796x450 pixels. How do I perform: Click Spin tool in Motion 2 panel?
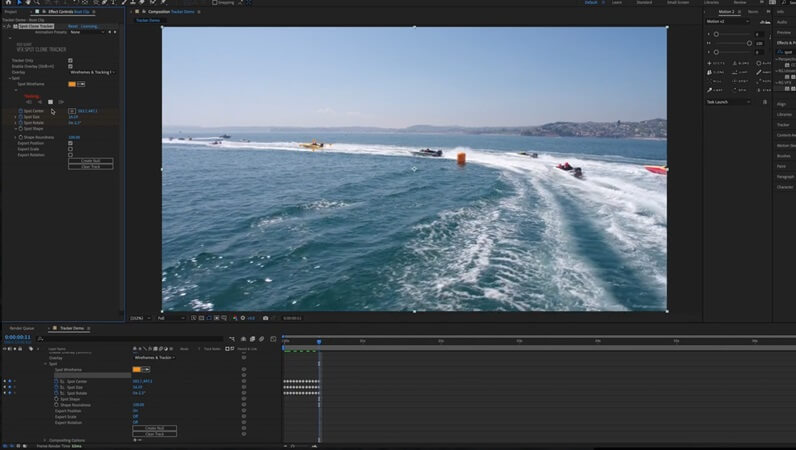click(741, 90)
